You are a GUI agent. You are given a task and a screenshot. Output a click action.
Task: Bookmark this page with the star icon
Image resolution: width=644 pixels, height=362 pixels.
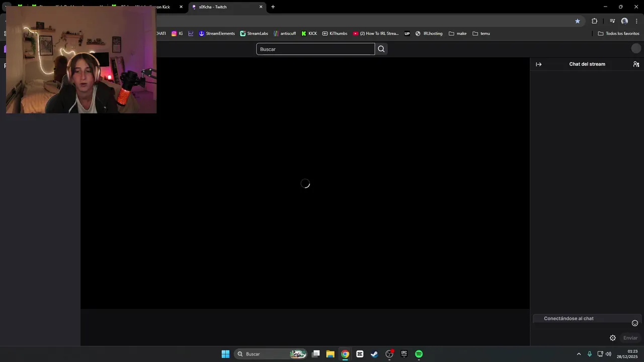coord(578,21)
